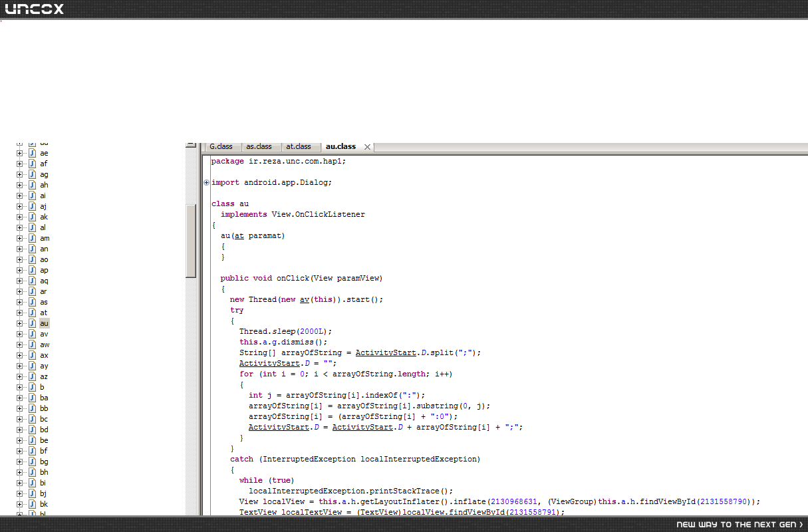Select the bk tree label
The width and height of the screenshot is (808, 532).
[x=43, y=504]
